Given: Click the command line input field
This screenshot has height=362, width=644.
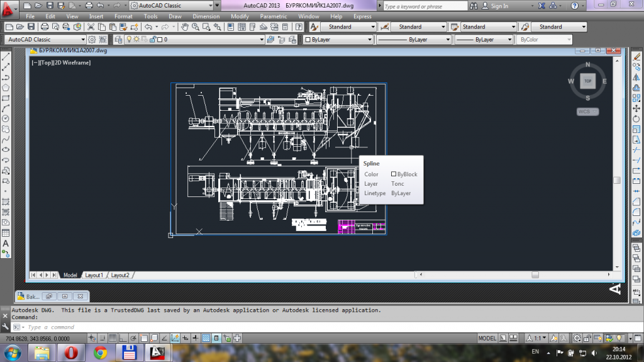Looking at the screenshot, I should (320, 327).
